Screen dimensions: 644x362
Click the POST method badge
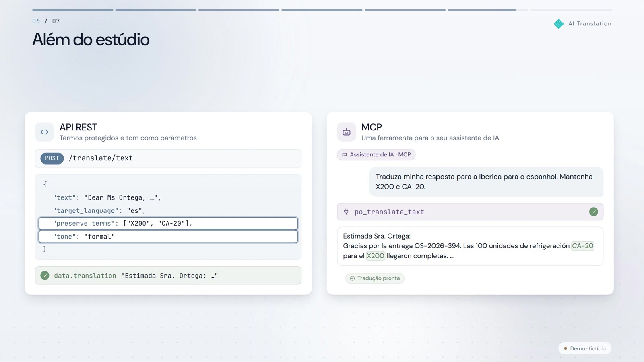(x=52, y=158)
